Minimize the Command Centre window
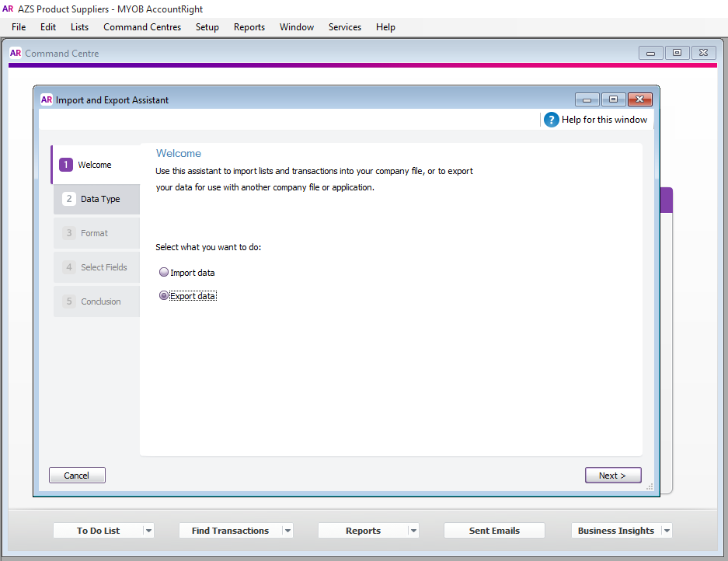This screenshot has height=561, width=728. tap(650, 53)
